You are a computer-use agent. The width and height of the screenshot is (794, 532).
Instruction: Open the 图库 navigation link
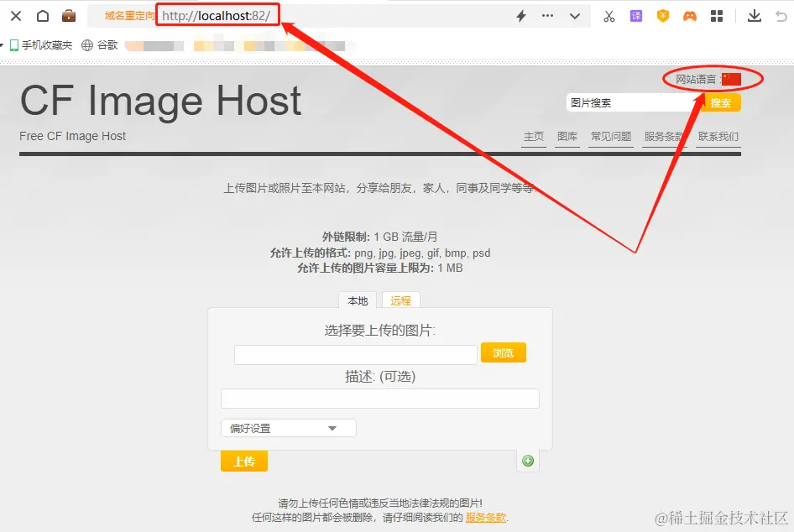(567, 137)
